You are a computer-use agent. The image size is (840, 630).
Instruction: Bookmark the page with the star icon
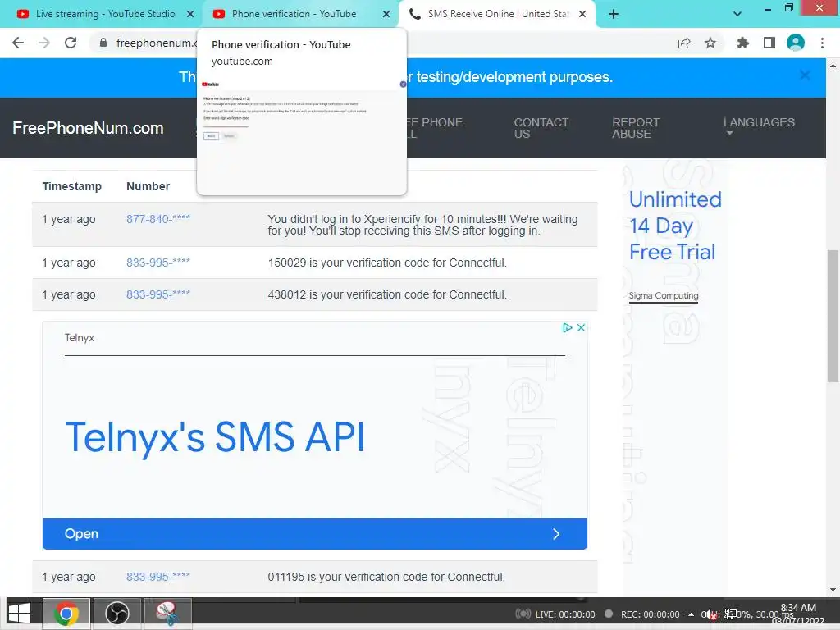(710, 43)
